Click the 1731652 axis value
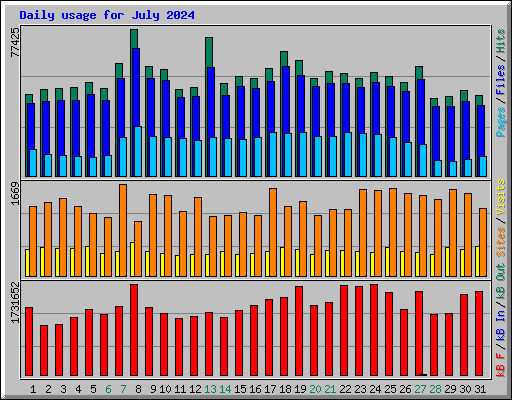 pyautogui.click(x=15, y=303)
